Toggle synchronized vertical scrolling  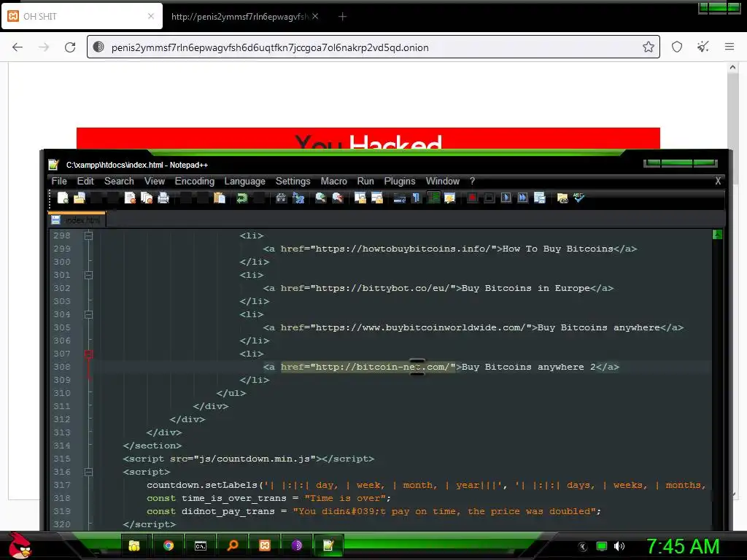(360, 198)
